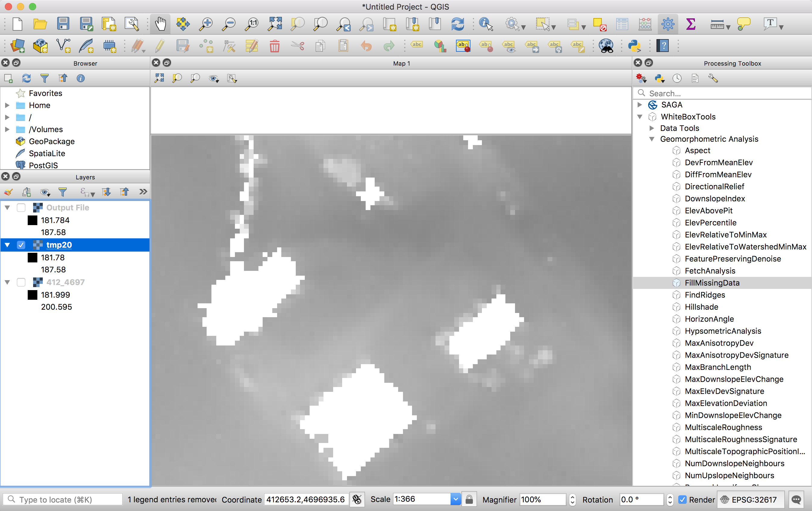Screen dimensions: 812x511
Task: Select MultiscaleRoughness tool
Action: click(723, 427)
